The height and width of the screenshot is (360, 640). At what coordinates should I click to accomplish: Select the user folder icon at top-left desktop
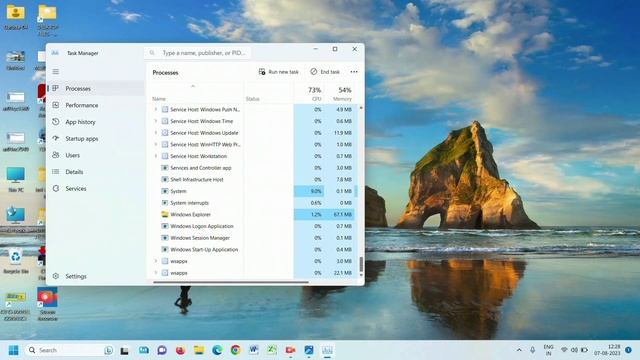[x=16, y=17]
